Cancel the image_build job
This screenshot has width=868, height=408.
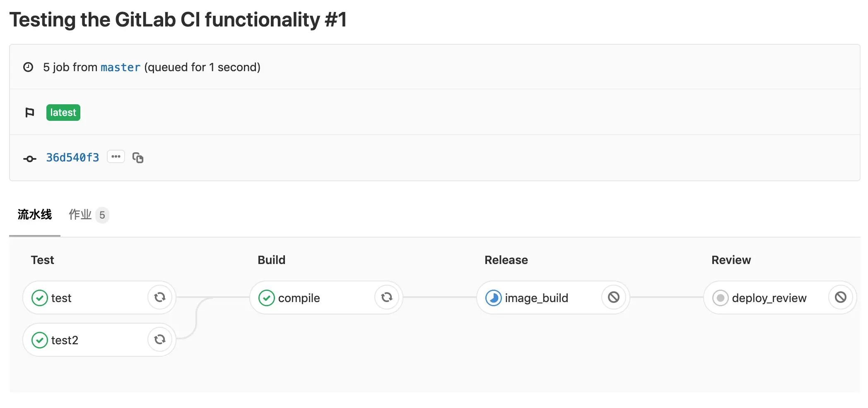pos(614,297)
